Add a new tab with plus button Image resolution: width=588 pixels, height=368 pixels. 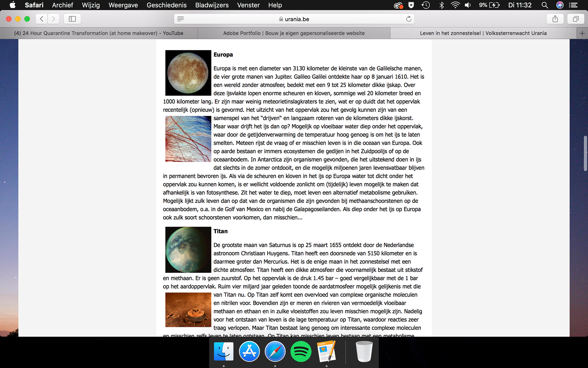coord(582,33)
